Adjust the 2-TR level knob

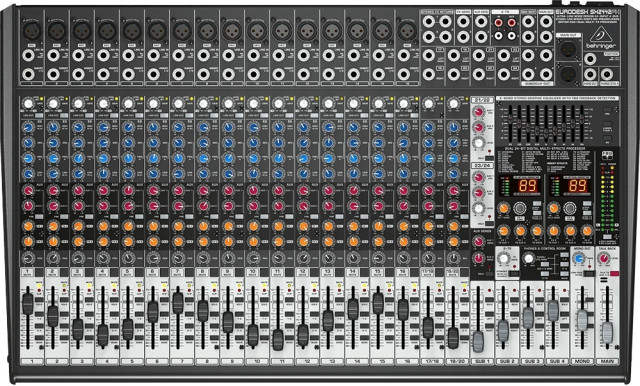pyautogui.click(x=504, y=258)
